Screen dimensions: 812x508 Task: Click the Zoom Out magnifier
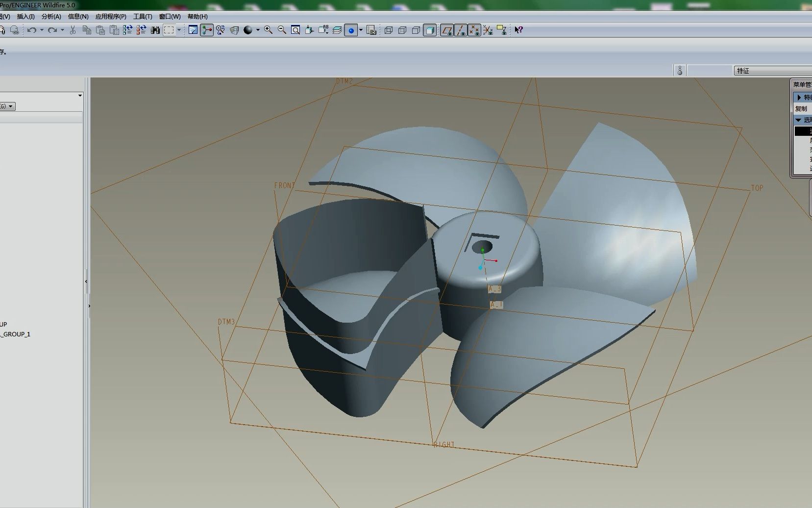point(282,30)
